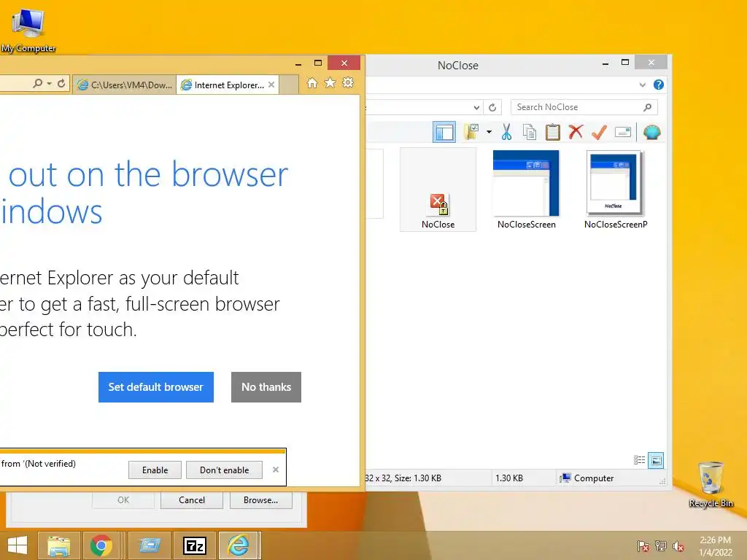Click Cancel in the dialog behind IE
Image resolution: width=747 pixels, height=560 pixels.
click(192, 500)
